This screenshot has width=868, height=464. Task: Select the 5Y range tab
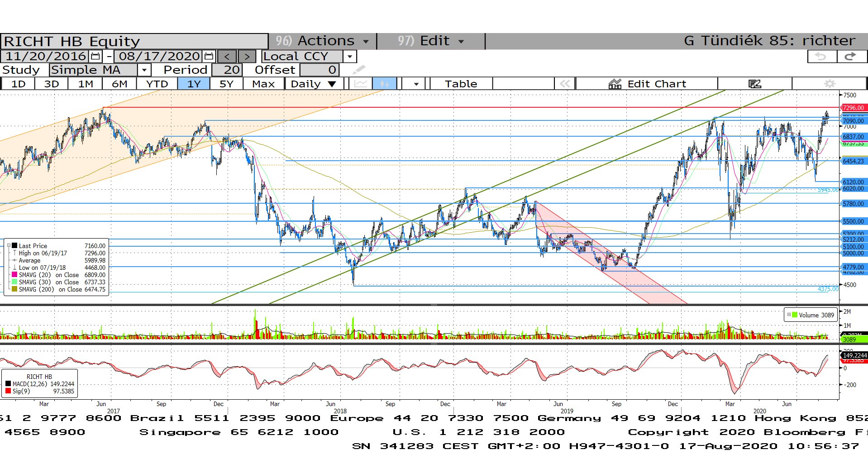click(226, 84)
